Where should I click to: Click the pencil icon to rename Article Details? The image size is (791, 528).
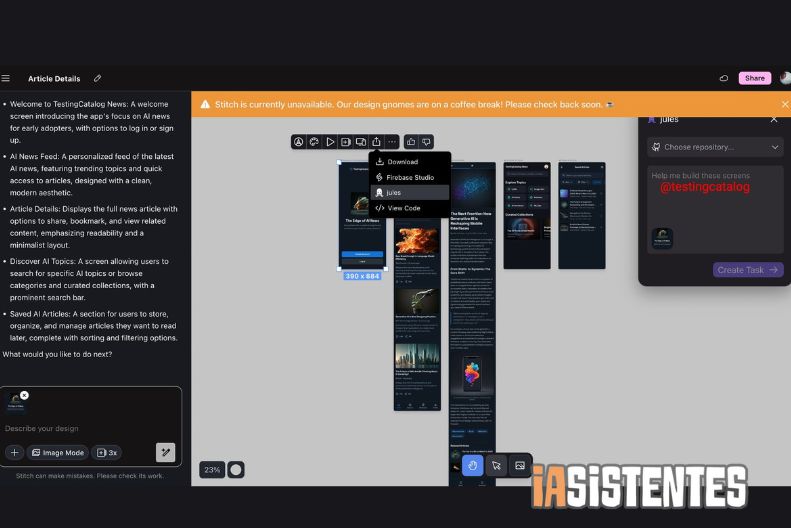pos(97,78)
